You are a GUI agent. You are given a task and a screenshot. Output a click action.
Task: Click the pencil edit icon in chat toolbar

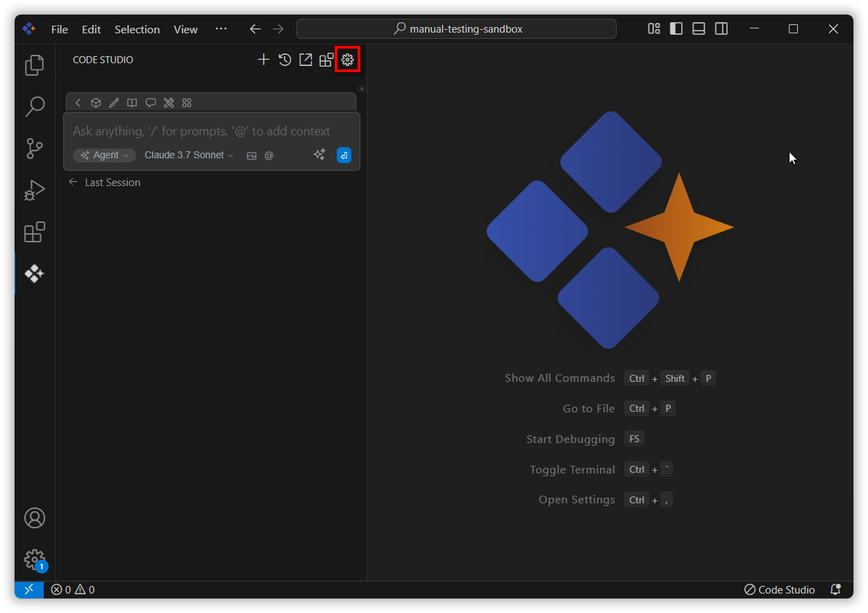pos(114,103)
